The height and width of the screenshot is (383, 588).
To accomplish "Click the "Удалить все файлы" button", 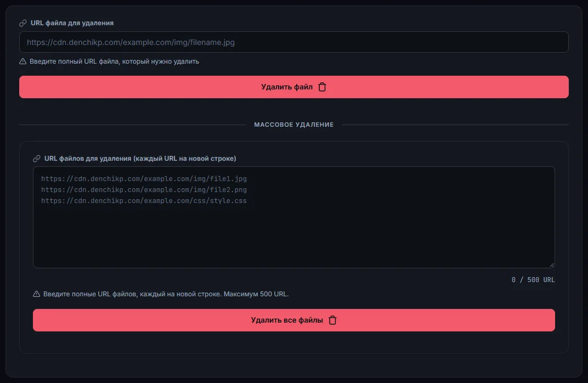I will coord(294,320).
